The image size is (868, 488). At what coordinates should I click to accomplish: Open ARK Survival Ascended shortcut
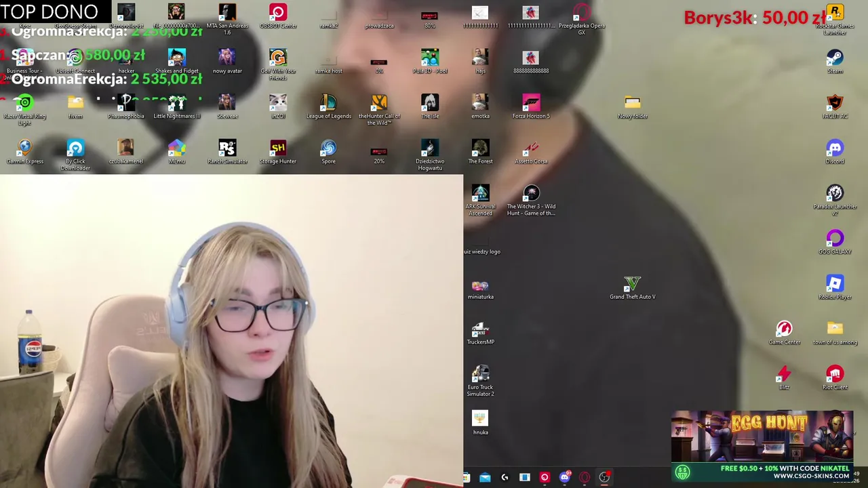click(480, 201)
